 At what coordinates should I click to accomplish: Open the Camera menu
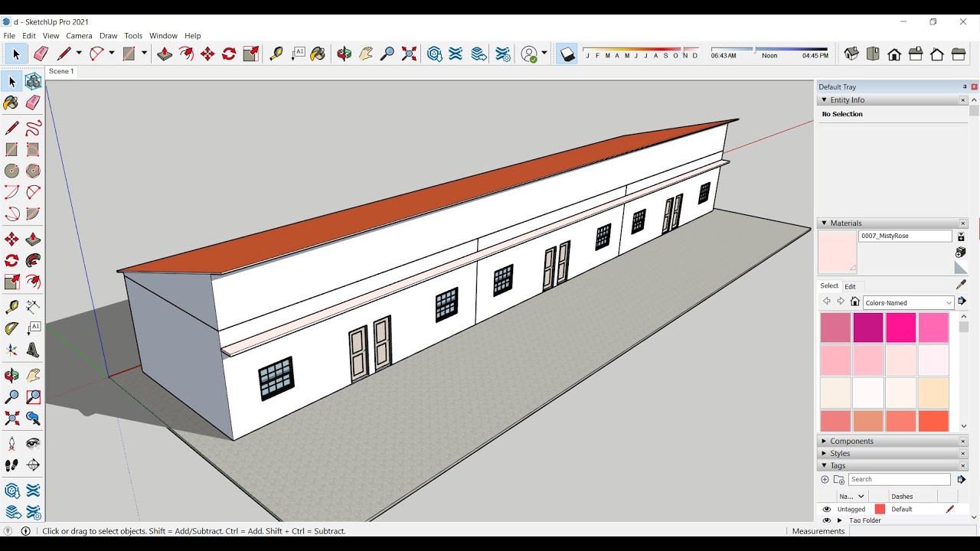pyautogui.click(x=79, y=36)
